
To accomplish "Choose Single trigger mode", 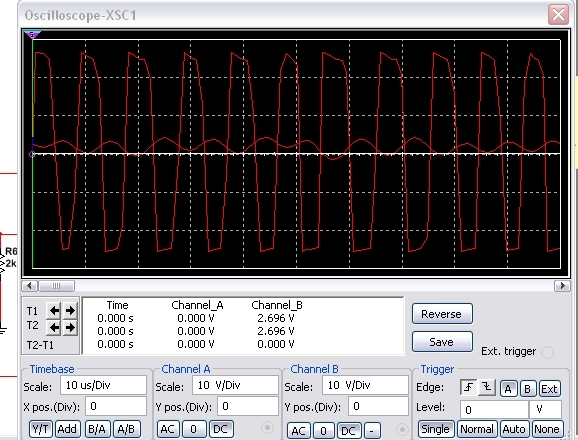I will pyautogui.click(x=435, y=429).
